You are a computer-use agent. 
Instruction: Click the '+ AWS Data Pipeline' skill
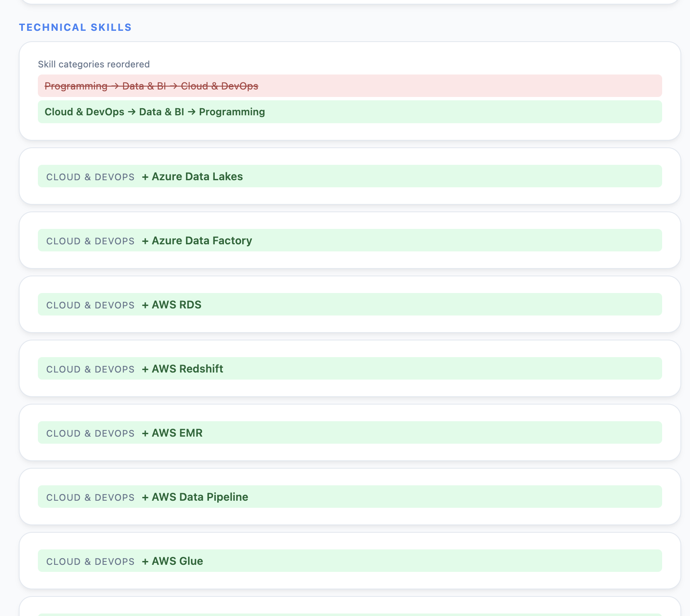pos(195,497)
